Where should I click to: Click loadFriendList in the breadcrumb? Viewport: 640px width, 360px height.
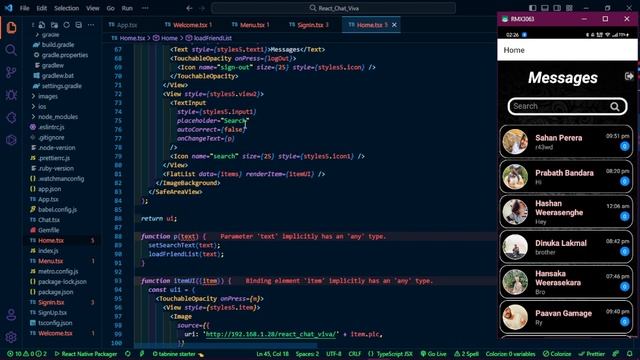(212, 38)
